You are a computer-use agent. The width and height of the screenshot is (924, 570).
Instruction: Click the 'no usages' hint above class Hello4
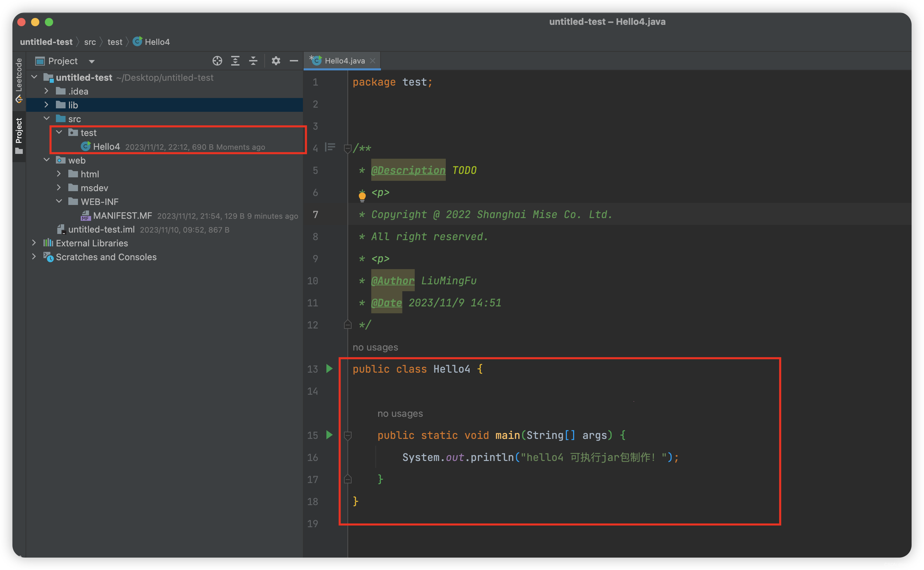coord(375,347)
